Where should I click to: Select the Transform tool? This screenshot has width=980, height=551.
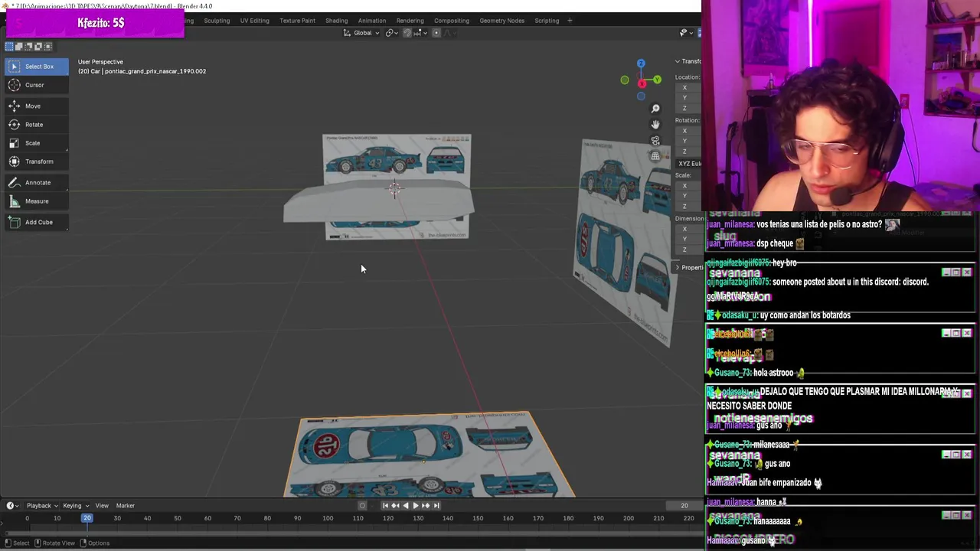[x=36, y=161]
